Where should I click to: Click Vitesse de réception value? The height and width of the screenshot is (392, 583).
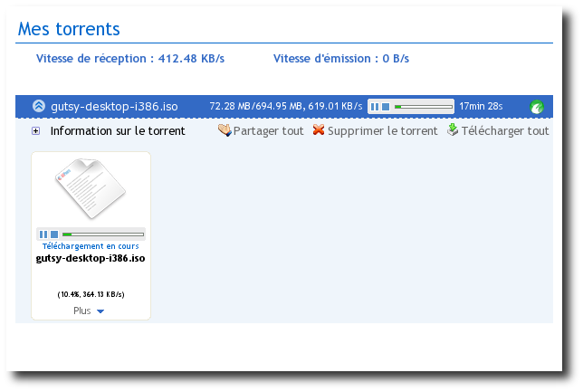[x=191, y=59]
